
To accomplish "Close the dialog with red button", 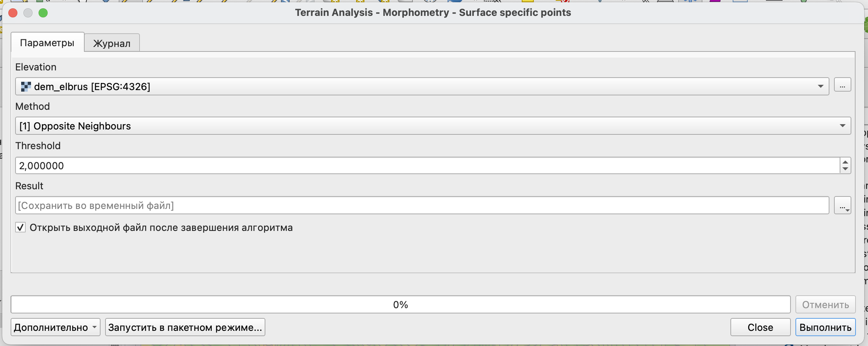I will click(13, 13).
